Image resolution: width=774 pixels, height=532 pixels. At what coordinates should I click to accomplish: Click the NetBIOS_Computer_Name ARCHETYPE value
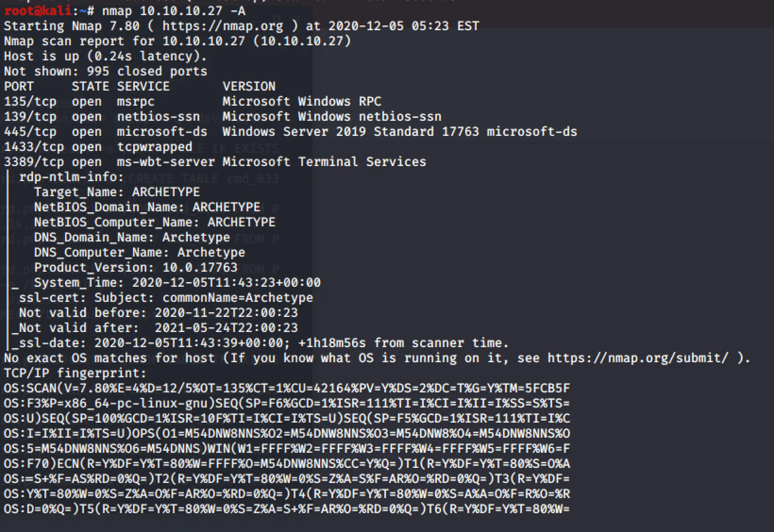[x=241, y=222]
